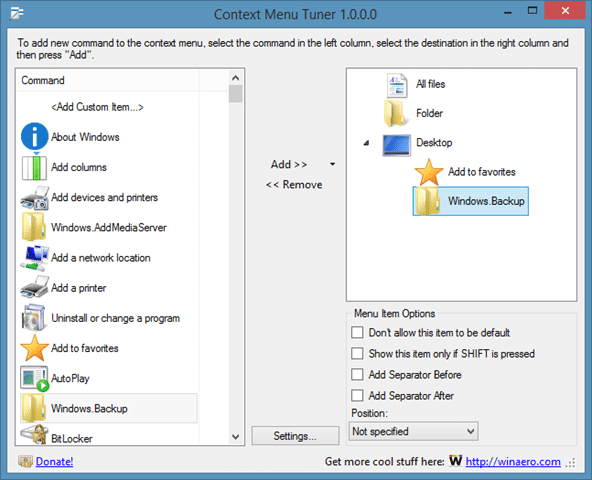The image size is (592, 480).
Task: Select Add devices and printers text
Action: [x=105, y=198]
